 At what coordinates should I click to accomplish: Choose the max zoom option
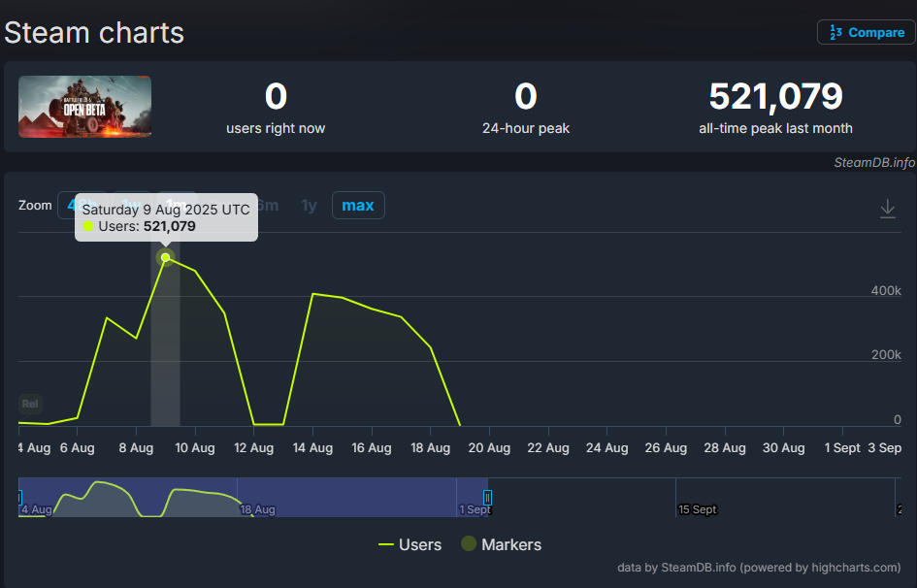point(358,206)
